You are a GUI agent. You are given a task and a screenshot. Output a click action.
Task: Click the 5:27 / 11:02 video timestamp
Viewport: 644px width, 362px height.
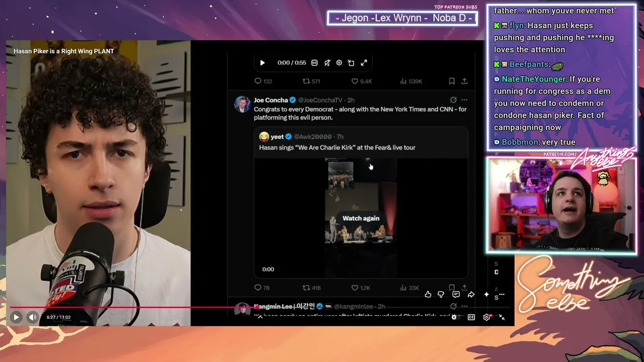(x=58, y=317)
